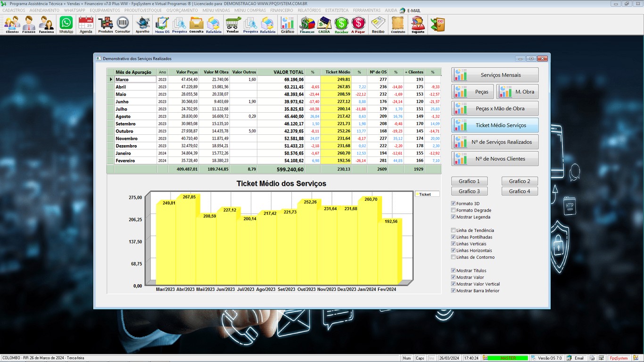
Task: Open the OS/ORÇAMENTO menu
Action: coord(182,10)
